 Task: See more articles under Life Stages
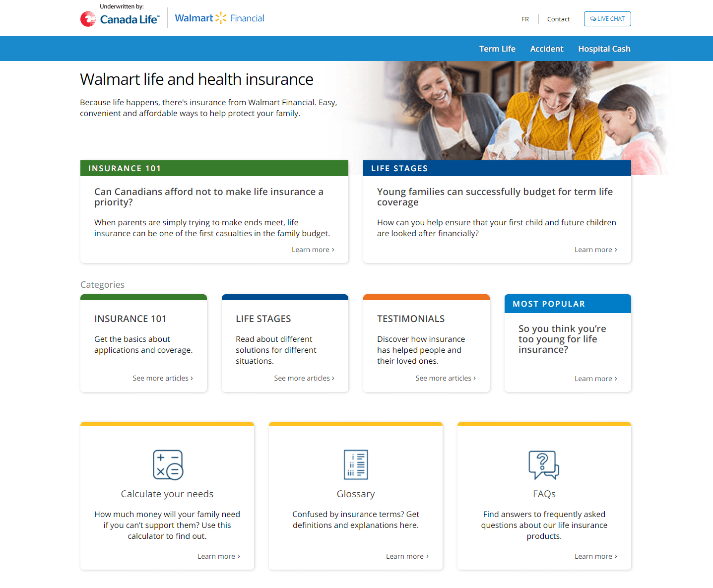click(x=304, y=378)
